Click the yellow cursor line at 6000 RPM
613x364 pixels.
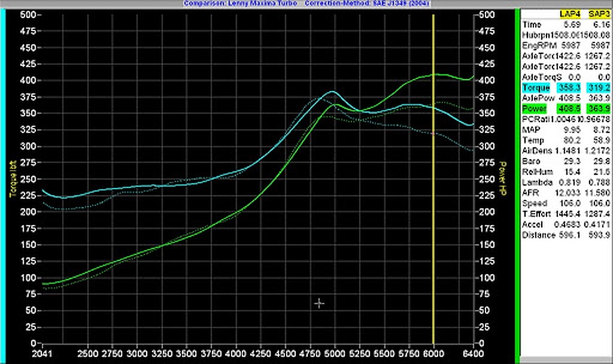[x=433, y=180]
